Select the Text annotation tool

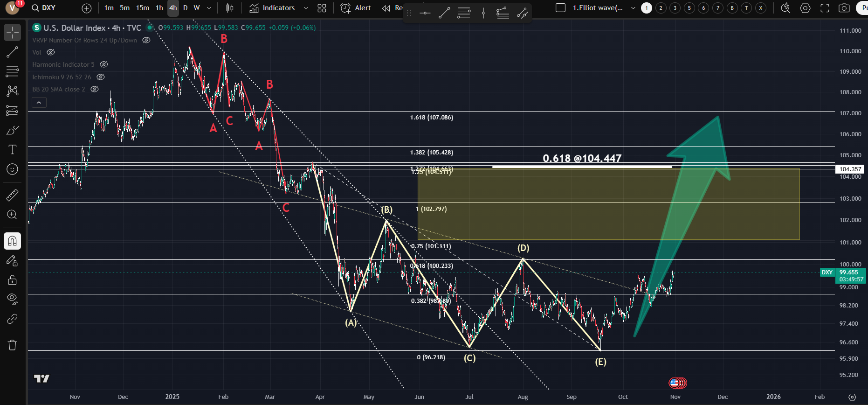click(x=12, y=149)
